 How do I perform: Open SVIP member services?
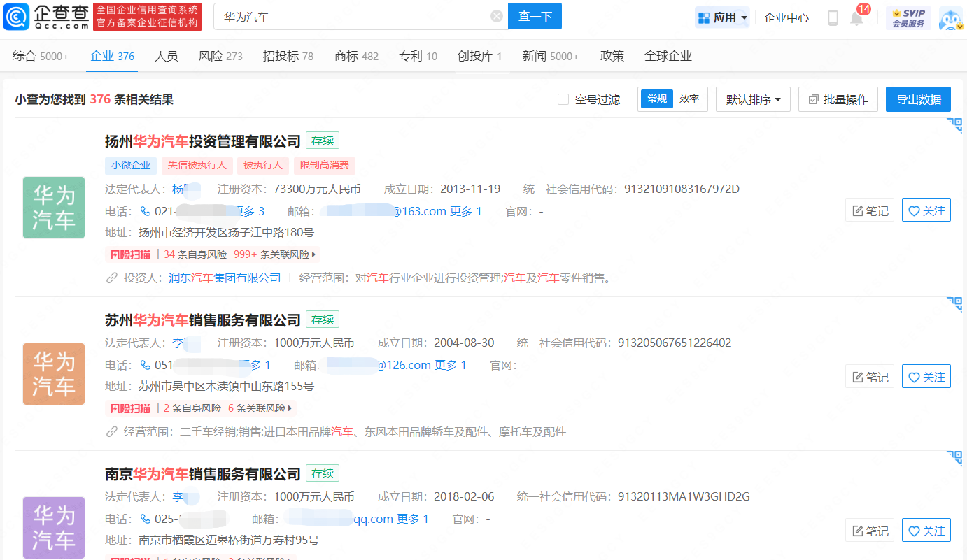coord(908,17)
